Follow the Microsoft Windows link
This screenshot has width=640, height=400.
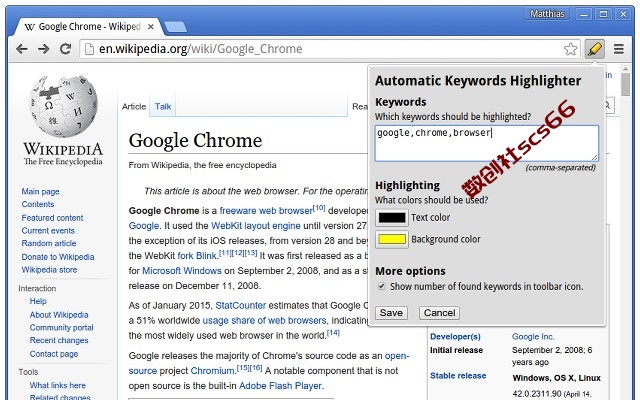coord(182,271)
